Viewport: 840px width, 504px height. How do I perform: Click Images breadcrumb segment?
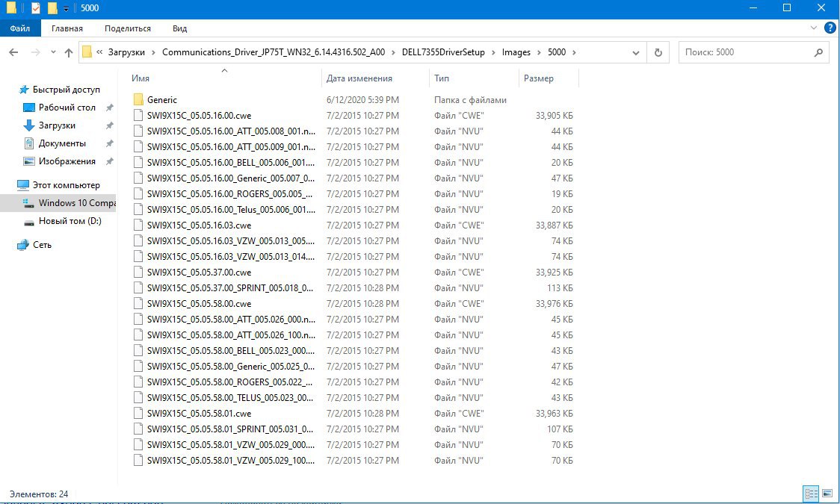(516, 52)
